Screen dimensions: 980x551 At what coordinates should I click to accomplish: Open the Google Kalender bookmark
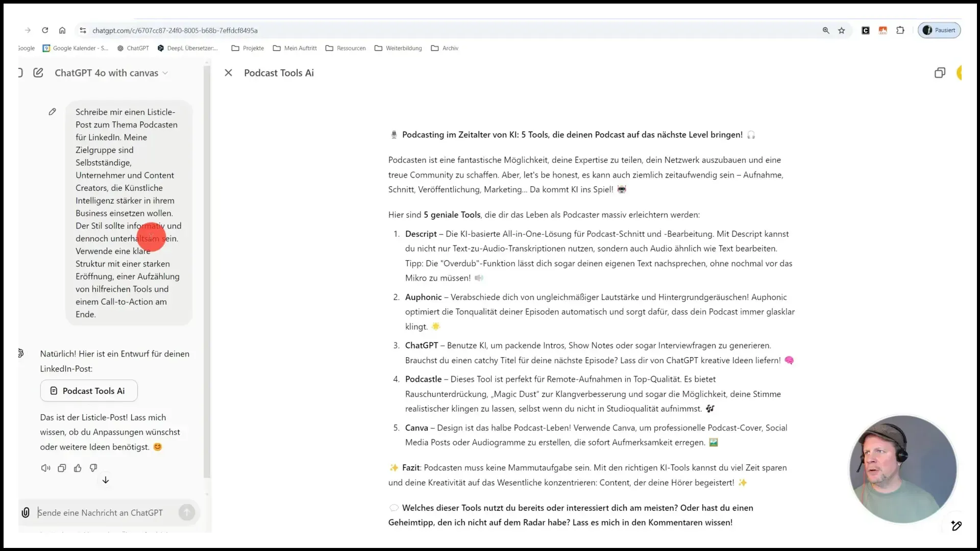click(x=76, y=48)
